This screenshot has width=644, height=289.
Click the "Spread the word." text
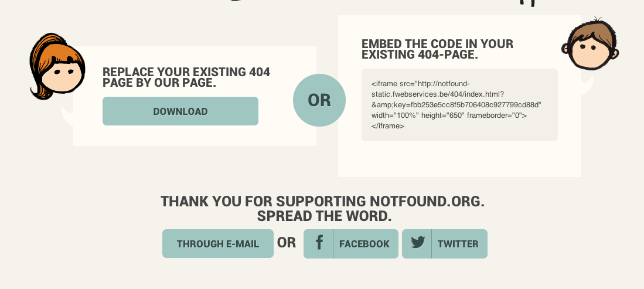click(x=324, y=216)
